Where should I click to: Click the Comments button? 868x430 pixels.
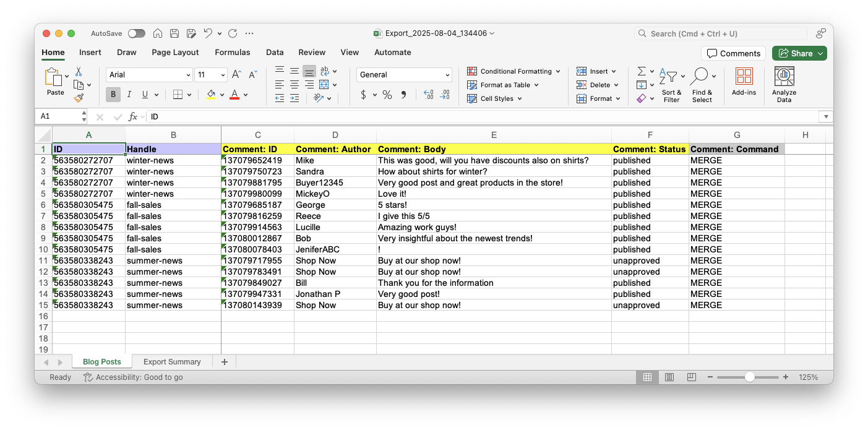click(733, 53)
